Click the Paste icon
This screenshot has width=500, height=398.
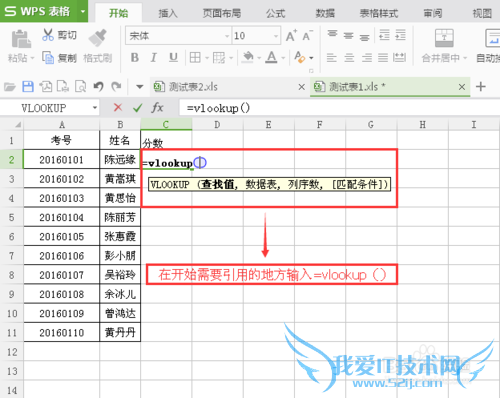point(21,39)
